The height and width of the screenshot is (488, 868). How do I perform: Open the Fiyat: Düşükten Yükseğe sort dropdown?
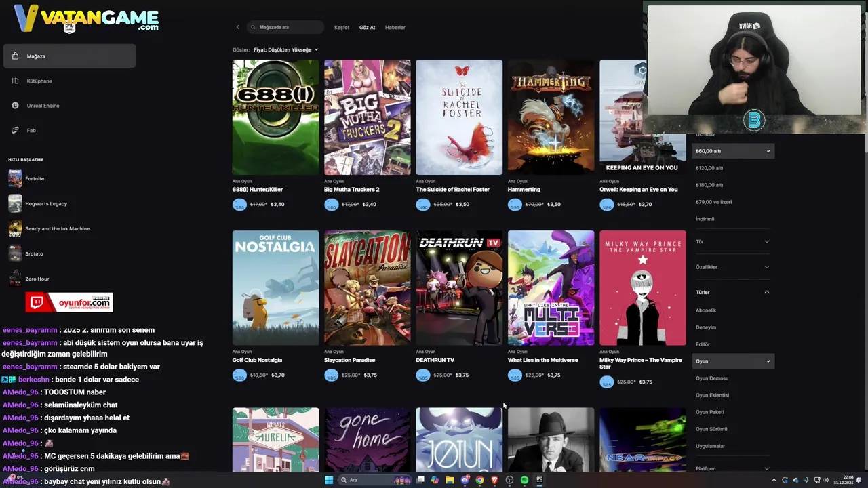click(285, 49)
